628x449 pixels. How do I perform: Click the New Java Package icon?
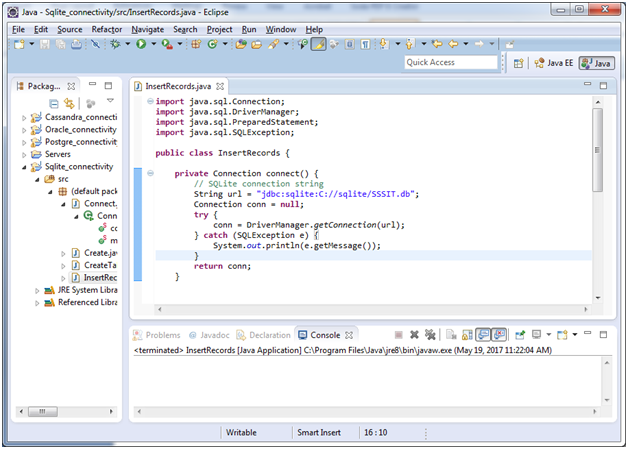pyautogui.click(x=196, y=44)
